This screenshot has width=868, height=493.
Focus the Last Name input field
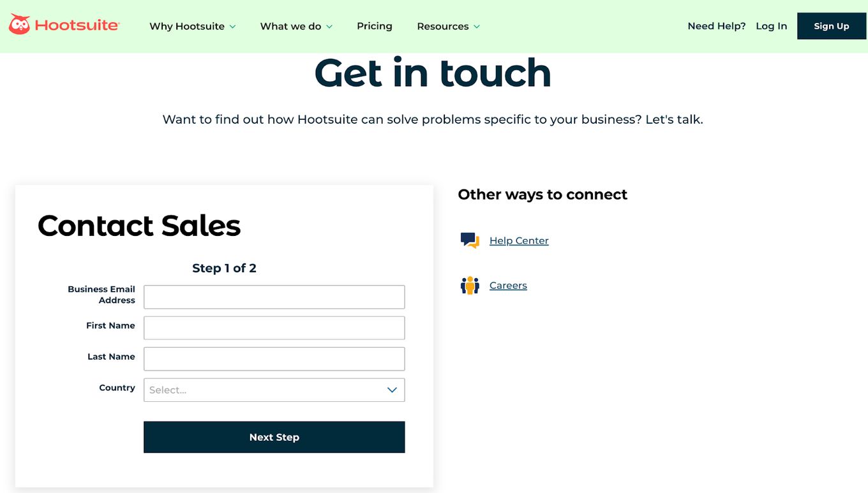274,358
